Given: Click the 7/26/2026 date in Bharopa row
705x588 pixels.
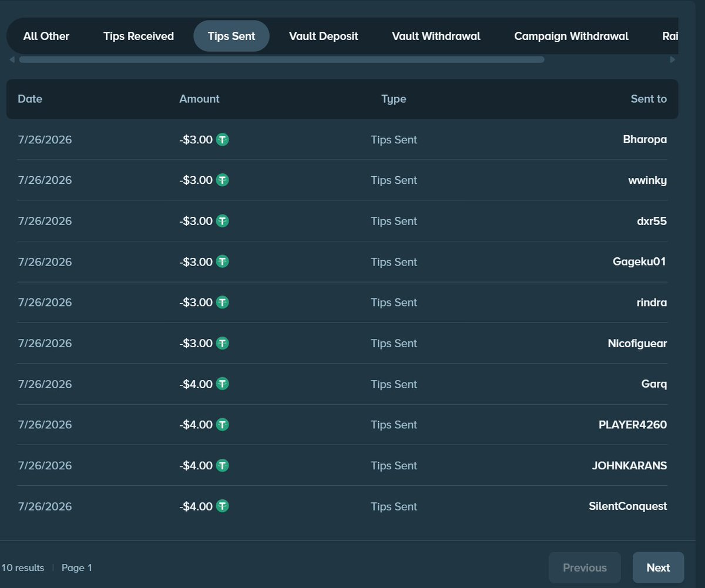Looking at the screenshot, I should (45, 140).
